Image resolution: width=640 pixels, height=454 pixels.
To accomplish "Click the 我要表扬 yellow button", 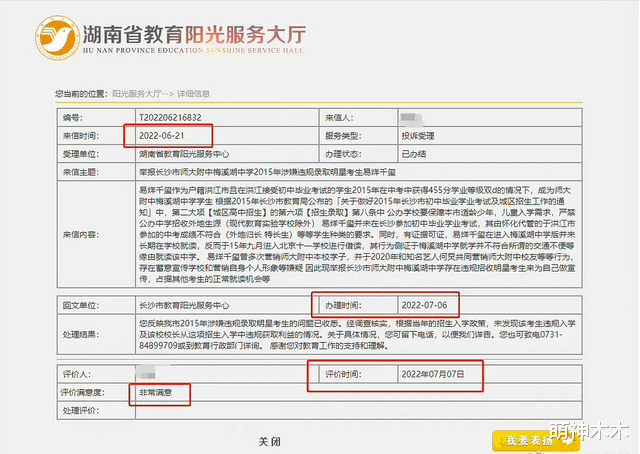I will pos(536,441).
